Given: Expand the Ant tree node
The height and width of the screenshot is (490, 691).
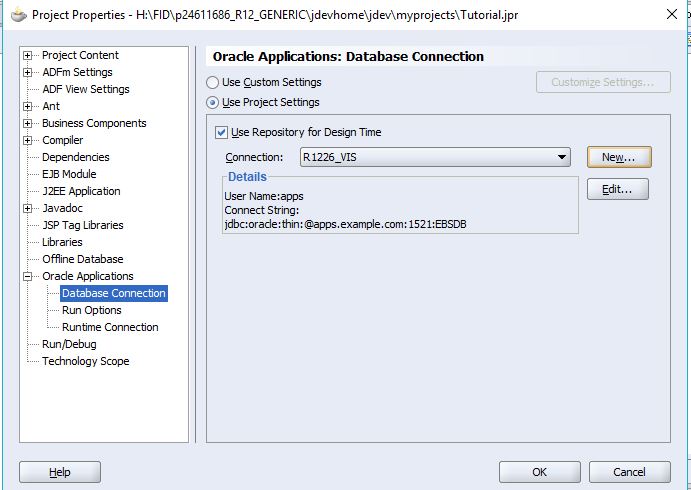Looking at the screenshot, I should pos(28,106).
